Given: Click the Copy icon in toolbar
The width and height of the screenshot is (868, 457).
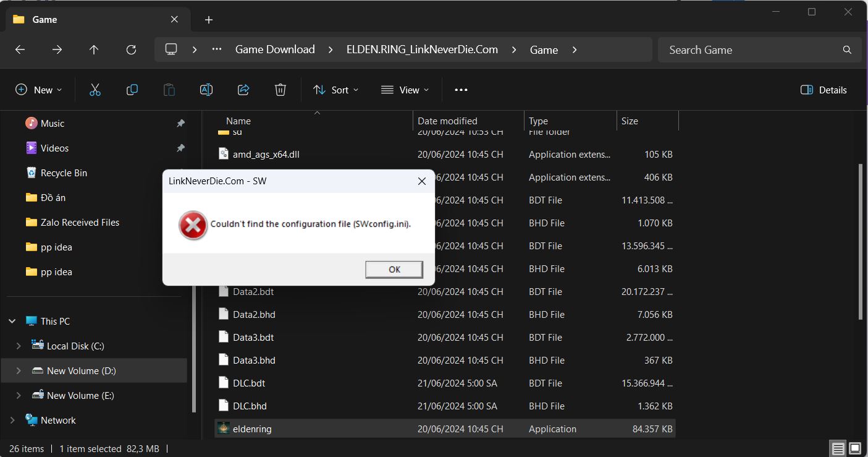Looking at the screenshot, I should (132, 90).
